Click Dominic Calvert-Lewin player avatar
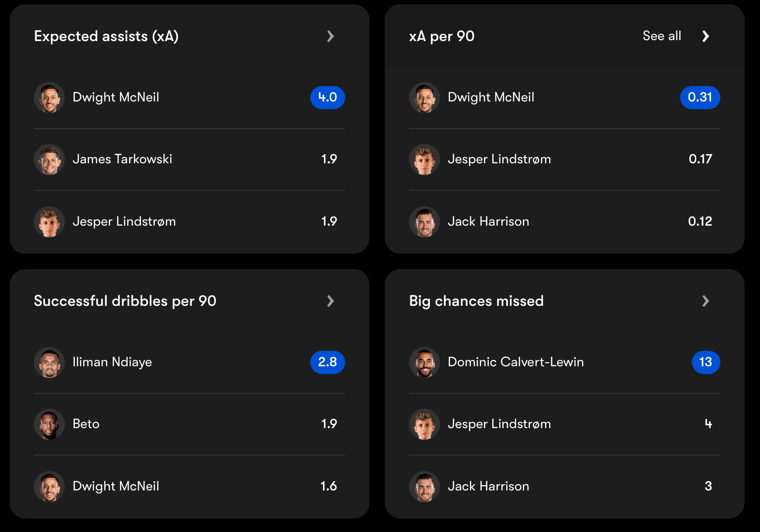The image size is (760, 532). pyautogui.click(x=424, y=362)
